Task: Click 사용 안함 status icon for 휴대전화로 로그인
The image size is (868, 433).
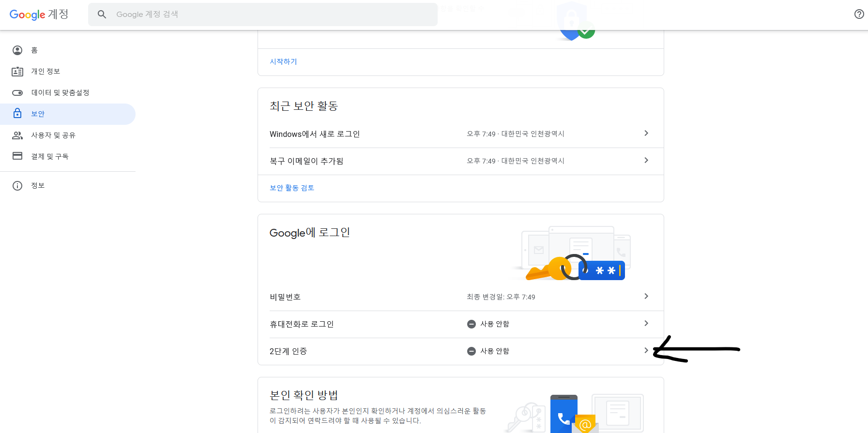Action: coord(472,324)
